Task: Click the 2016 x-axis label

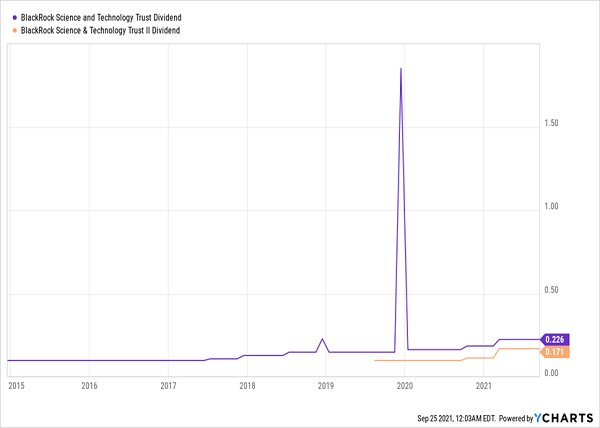Action: (89, 386)
